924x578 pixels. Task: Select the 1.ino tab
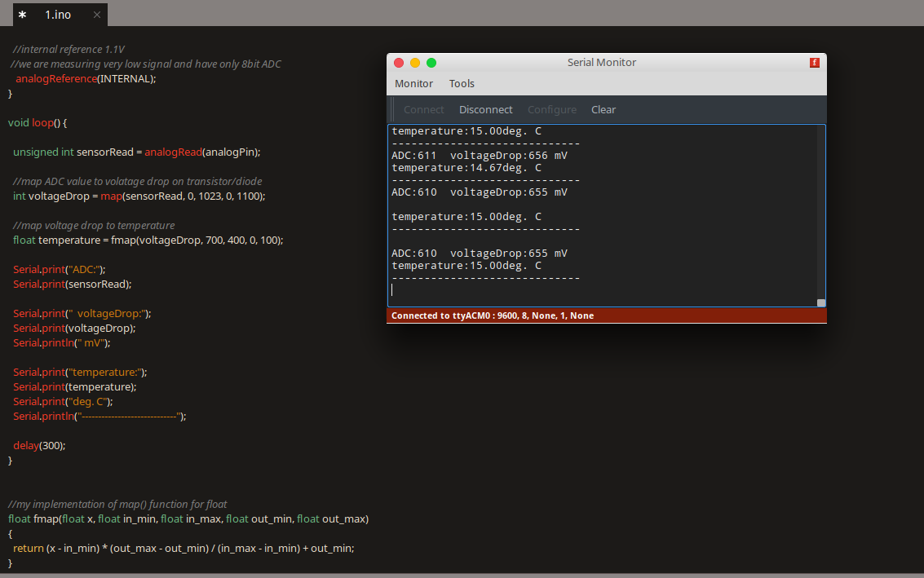coord(57,15)
